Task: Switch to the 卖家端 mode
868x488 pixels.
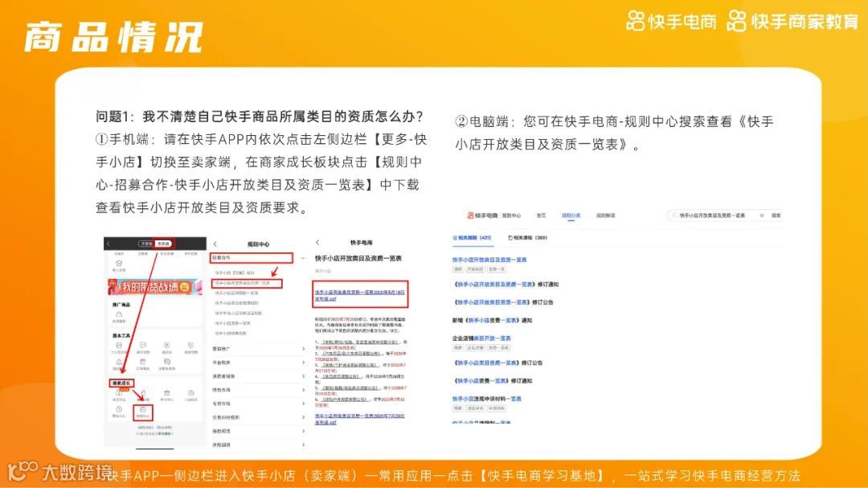Action: click(x=163, y=244)
